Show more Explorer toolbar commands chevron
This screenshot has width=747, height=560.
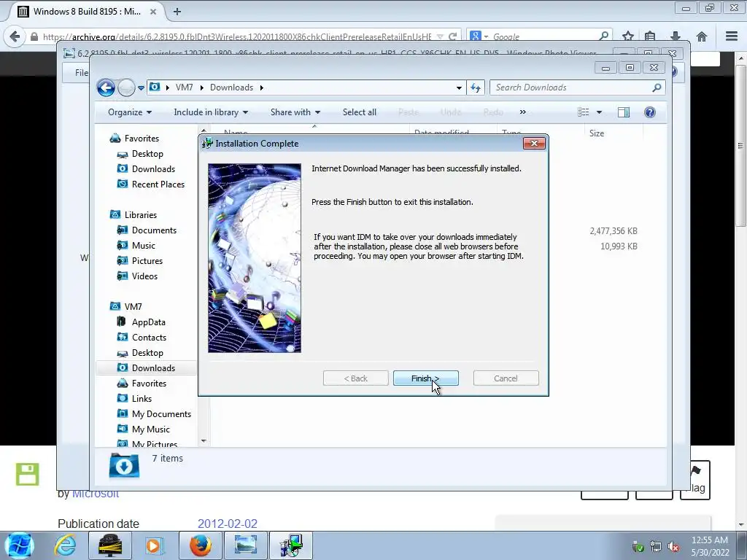pyautogui.click(x=522, y=112)
